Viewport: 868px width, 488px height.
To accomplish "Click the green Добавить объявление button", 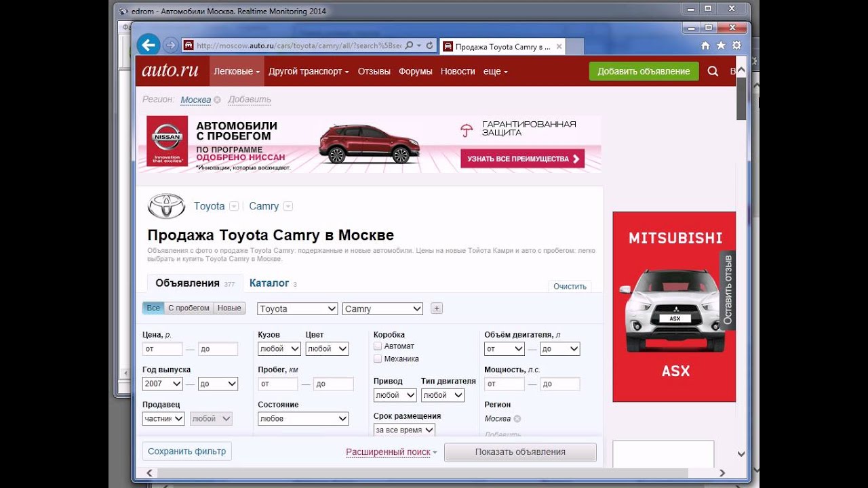I will 644,71.
